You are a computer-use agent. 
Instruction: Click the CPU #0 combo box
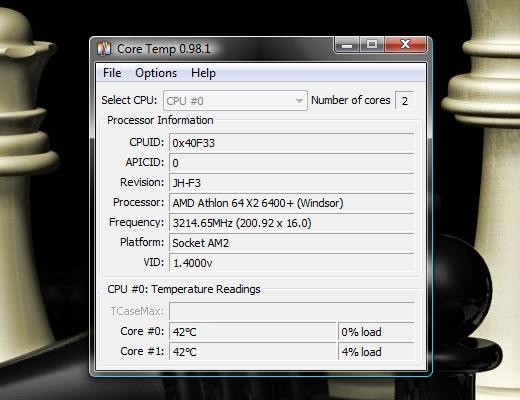(235, 101)
